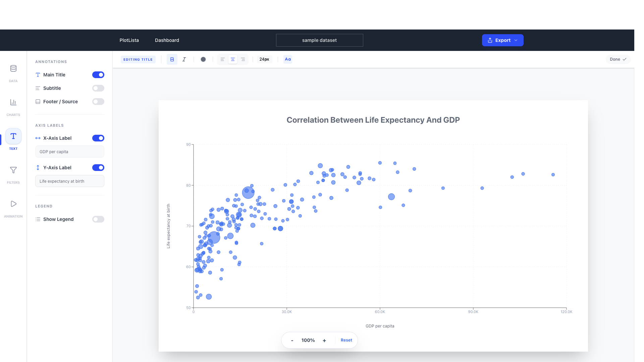Screen dimensions: 644x362
Task: Apply italic formatting to the title
Action: tap(184, 59)
